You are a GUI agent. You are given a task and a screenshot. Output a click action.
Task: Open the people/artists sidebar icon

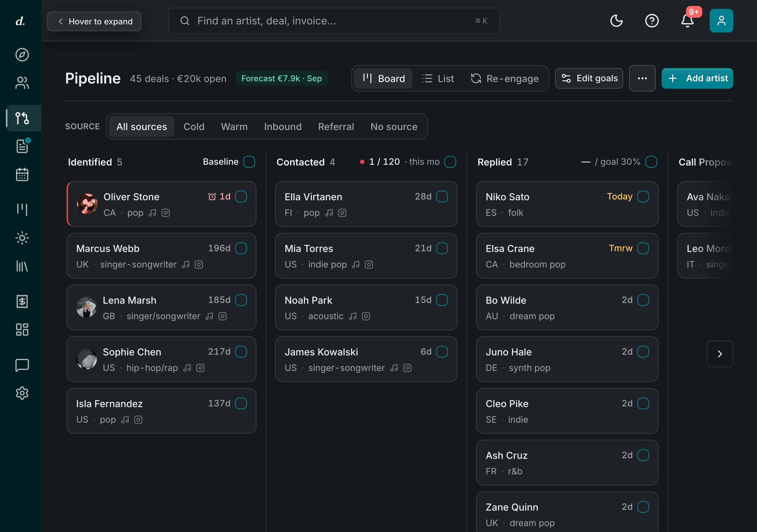[x=22, y=83]
